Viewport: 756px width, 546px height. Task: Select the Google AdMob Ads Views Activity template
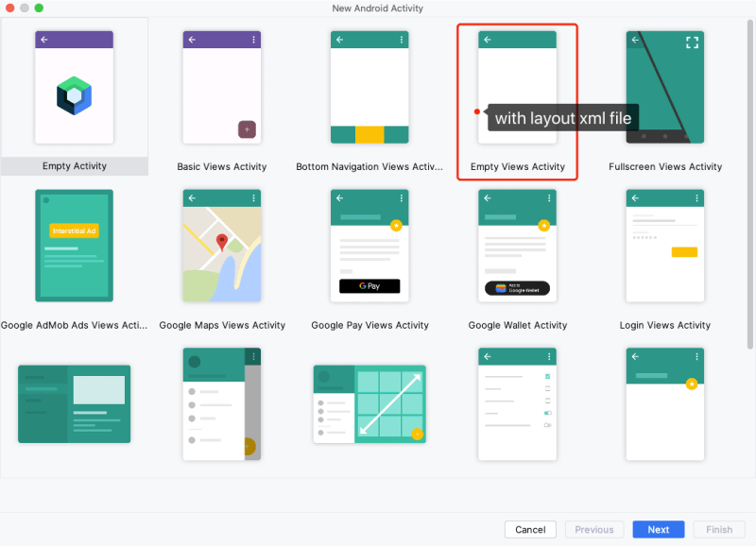coord(74,245)
